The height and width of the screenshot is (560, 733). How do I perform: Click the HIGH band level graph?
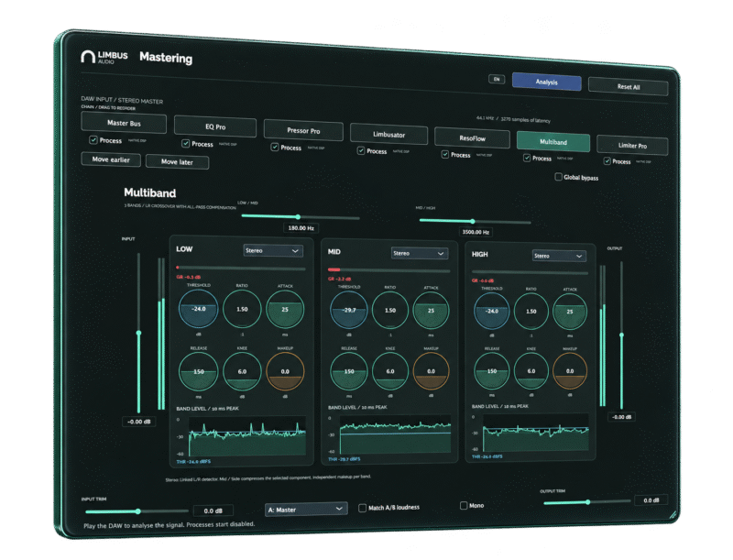[536, 433]
